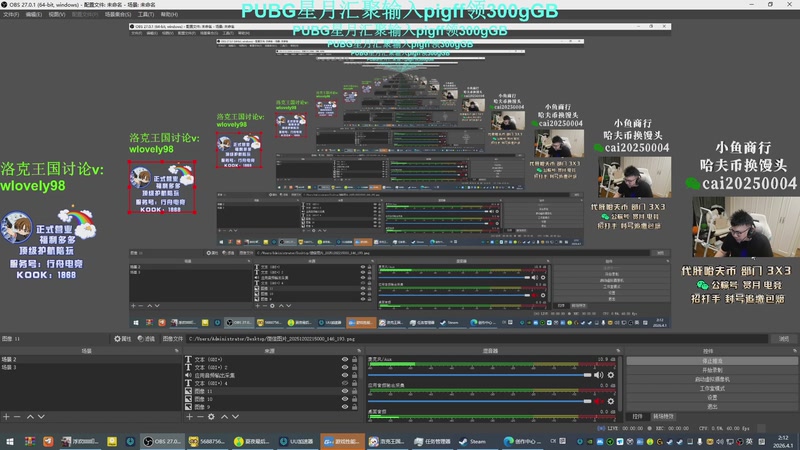This screenshot has width=800, height=450.
Task: Click the 停止推流 stop streaming button
Action: [x=712, y=361]
